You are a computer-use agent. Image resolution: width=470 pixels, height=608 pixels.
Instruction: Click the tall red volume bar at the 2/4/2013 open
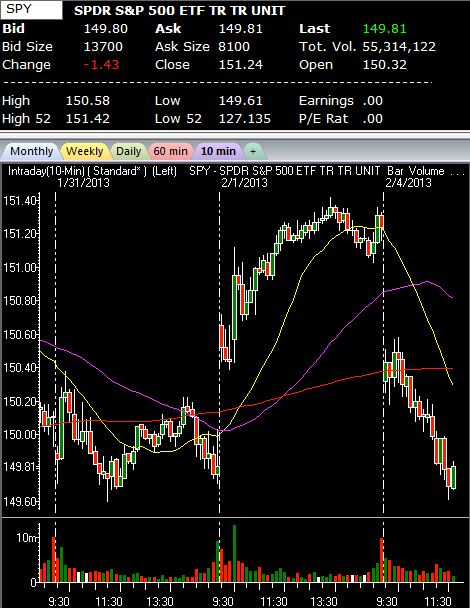[382, 560]
